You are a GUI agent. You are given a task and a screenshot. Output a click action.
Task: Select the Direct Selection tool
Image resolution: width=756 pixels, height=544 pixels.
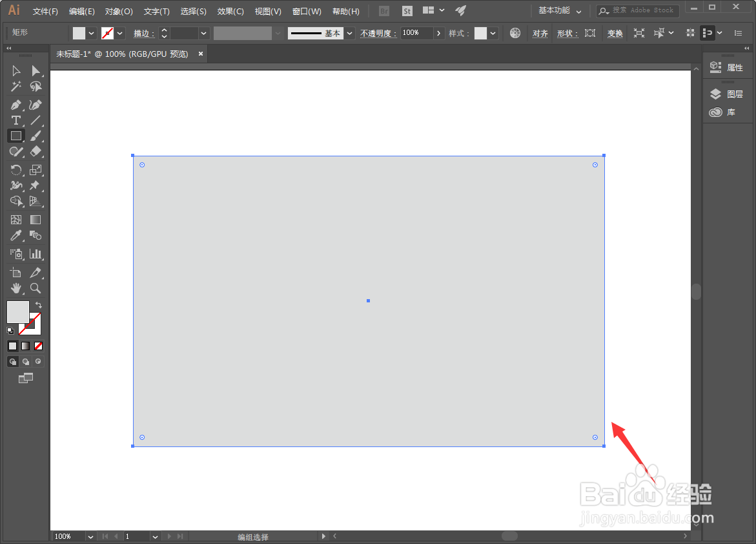pos(36,71)
